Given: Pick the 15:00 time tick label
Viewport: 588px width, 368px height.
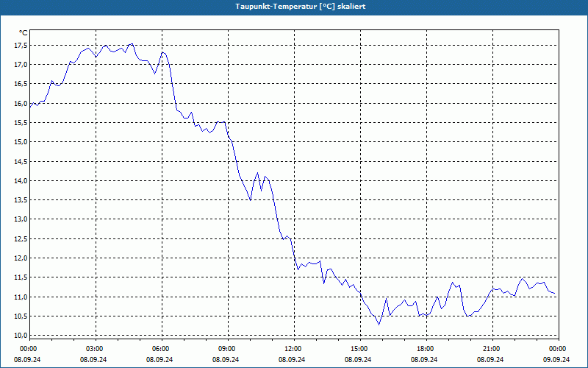Looking at the screenshot, I should [x=359, y=349].
